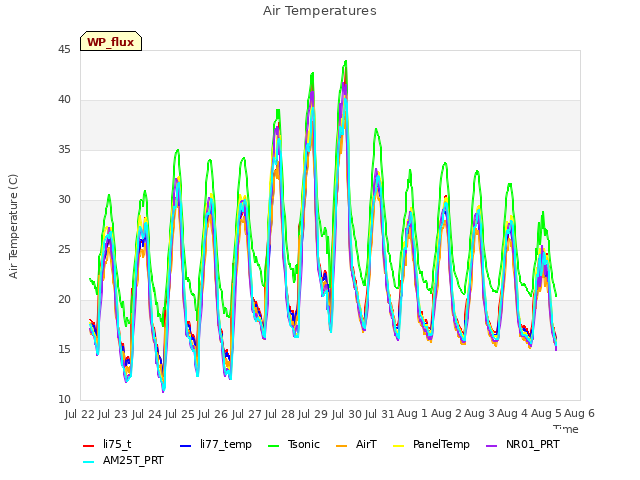The width and height of the screenshot is (640, 480).
Task: Click the blue li77_temp legend marker
Action: 185,445
